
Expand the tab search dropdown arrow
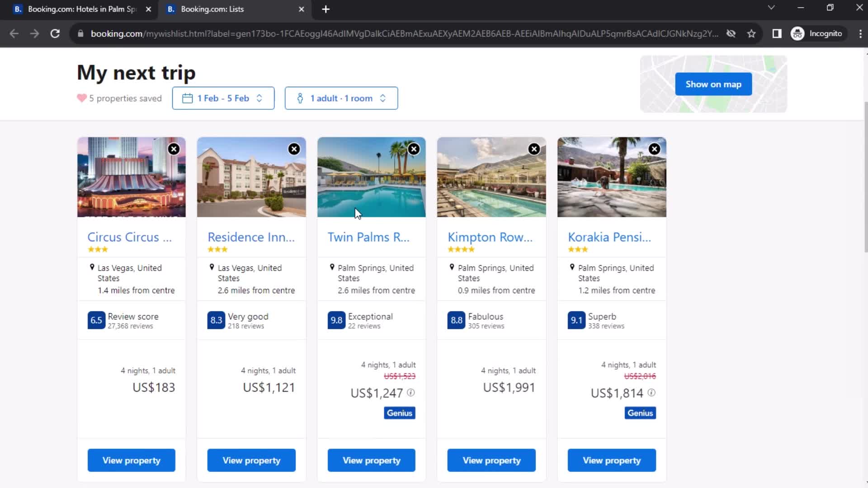(771, 8)
